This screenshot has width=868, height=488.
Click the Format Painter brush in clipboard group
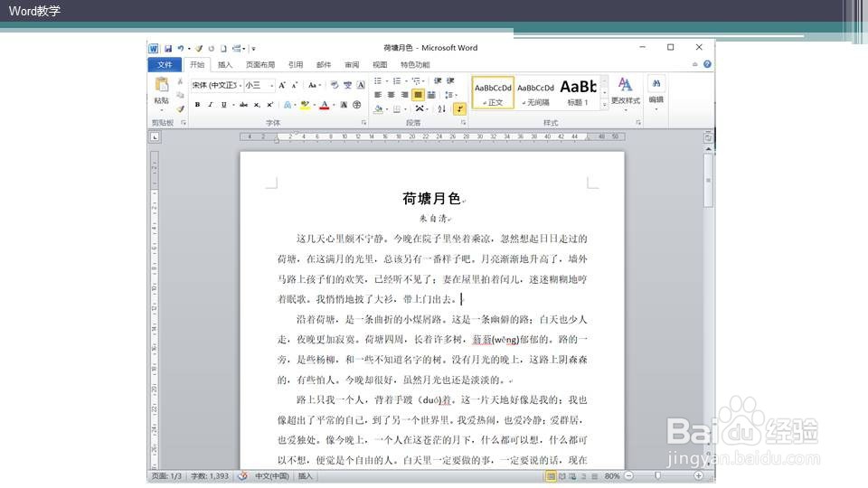(180, 108)
